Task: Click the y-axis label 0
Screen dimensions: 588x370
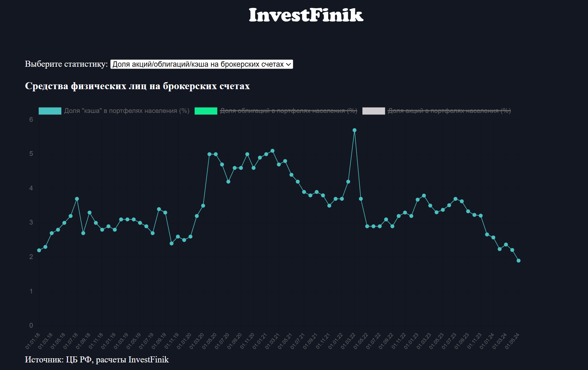Action: (x=31, y=325)
